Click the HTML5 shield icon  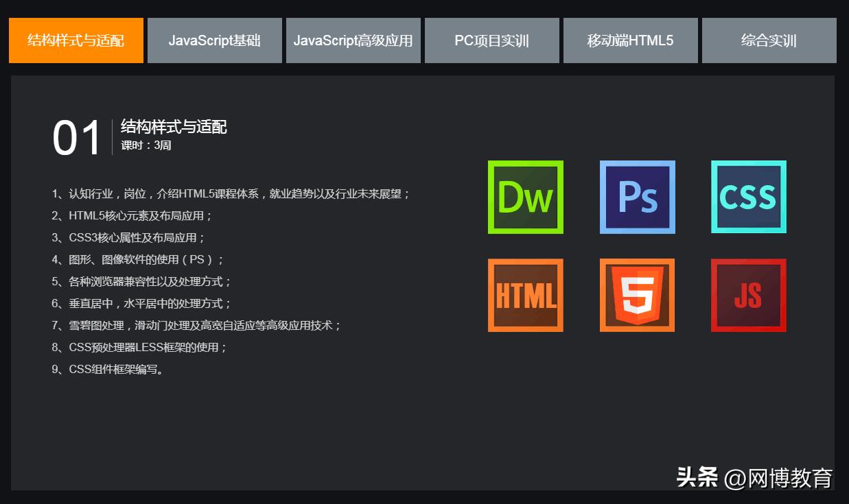coord(637,296)
